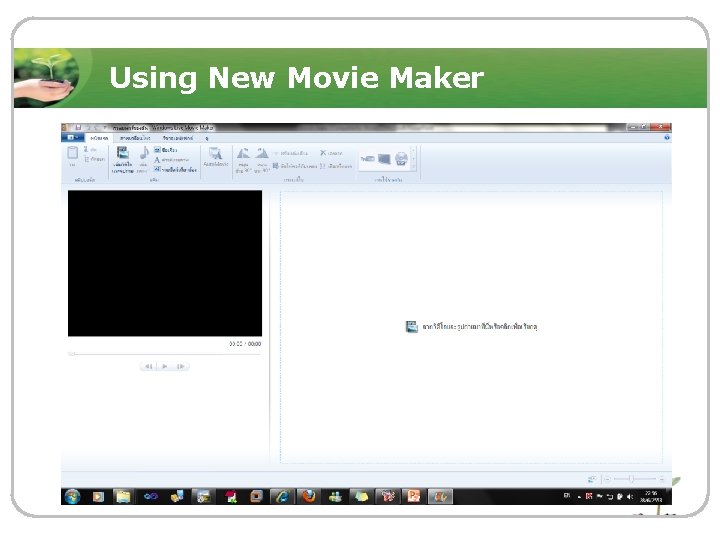Click the thumbnail size icon in status bar
Screen dimensions: 720x540
pyautogui.click(x=592, y=479)
